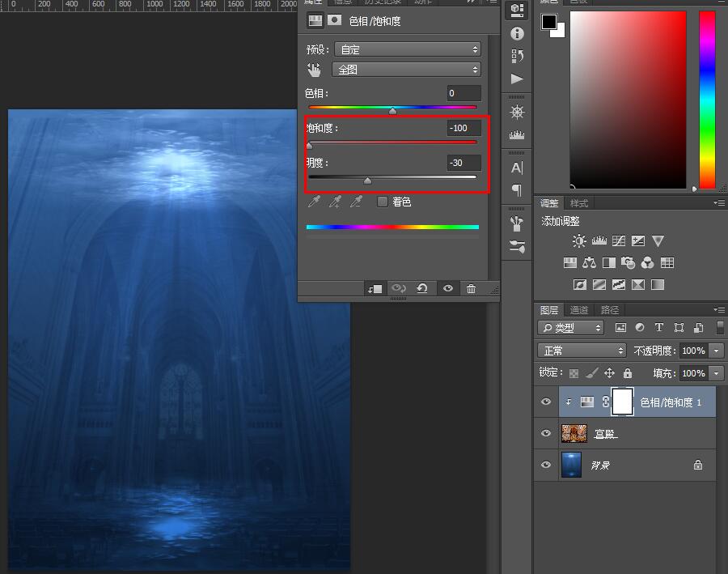The height and width of the screenshot is (574, 728).
Task: Hide the 宫殿 layer
Action: [x=546, y=433]
